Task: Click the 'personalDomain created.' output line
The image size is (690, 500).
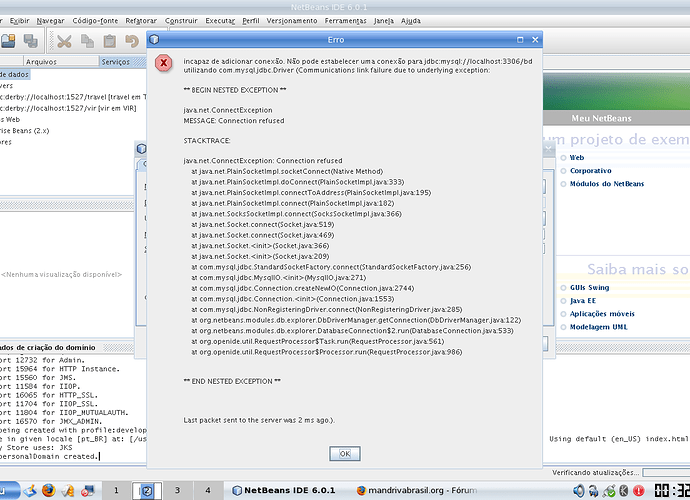Action: point(49,456)
